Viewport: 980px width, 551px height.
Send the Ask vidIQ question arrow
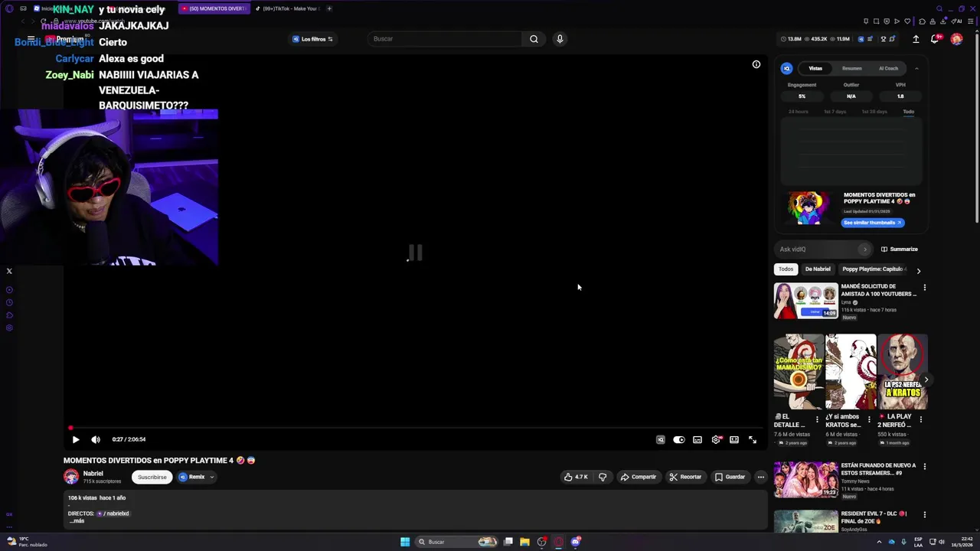(x=865, y=249)
